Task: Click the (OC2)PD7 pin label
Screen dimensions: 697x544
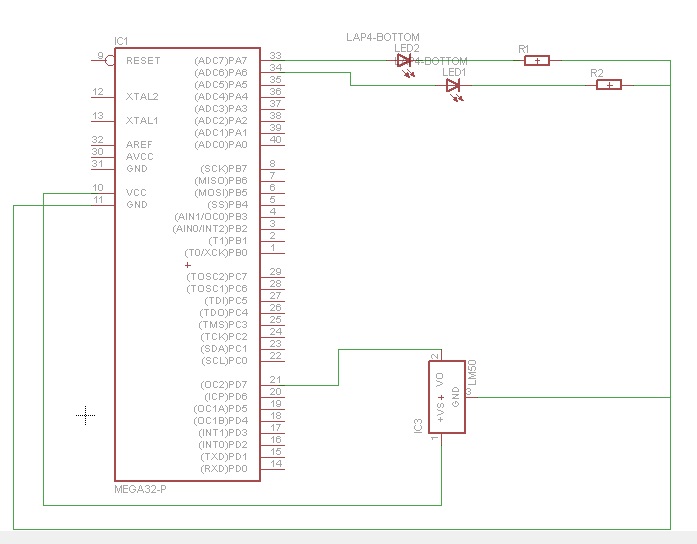Action: 224,384
